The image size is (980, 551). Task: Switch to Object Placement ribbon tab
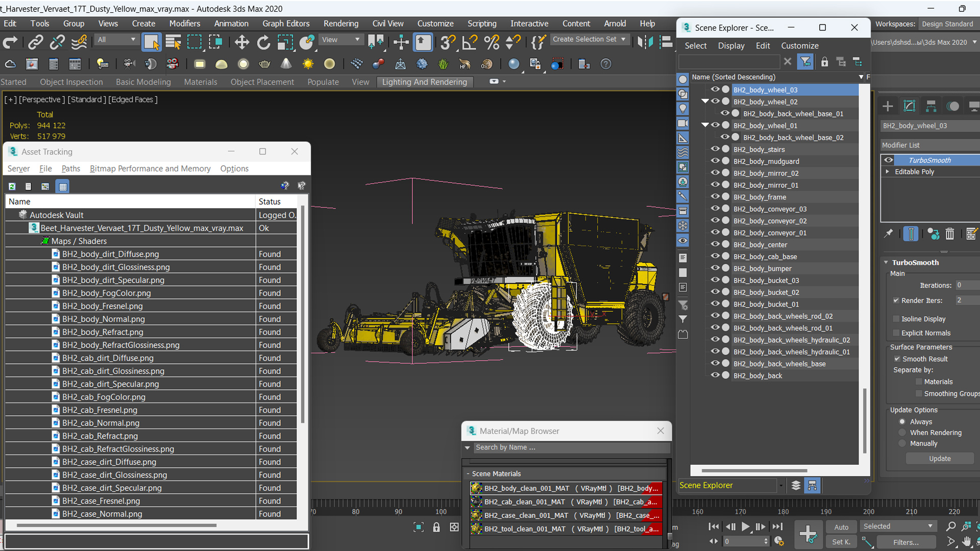pyautogui.click(x=262, y=82)
